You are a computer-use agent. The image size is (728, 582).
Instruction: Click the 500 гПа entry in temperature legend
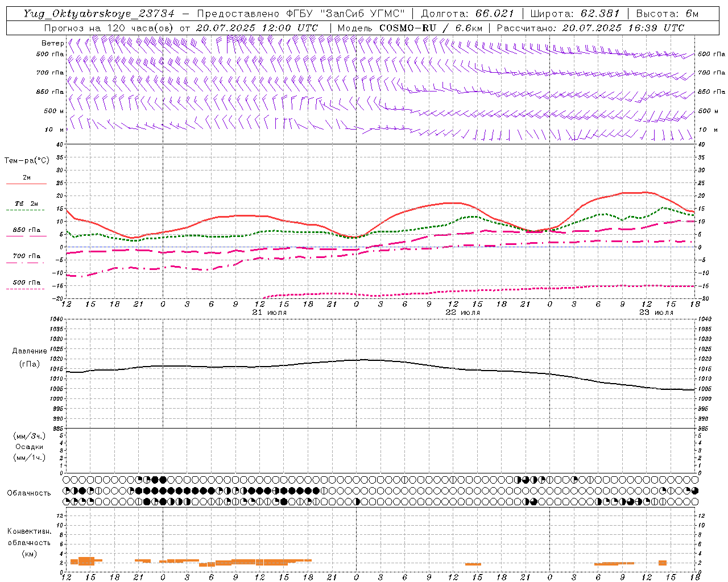coord(26,282)
